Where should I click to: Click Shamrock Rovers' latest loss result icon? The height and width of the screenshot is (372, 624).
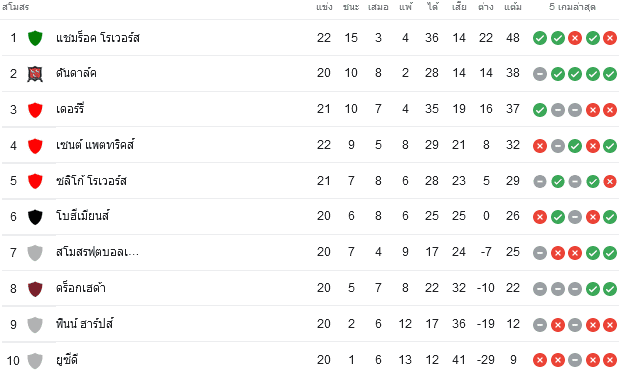pos(610,38)
